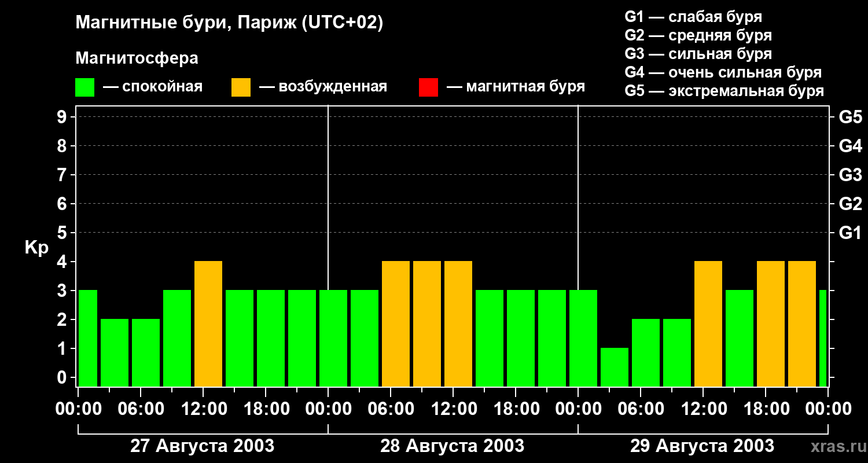
Task: Click the '12:00' time label for 28 August
Action: [x=453, y=409]
